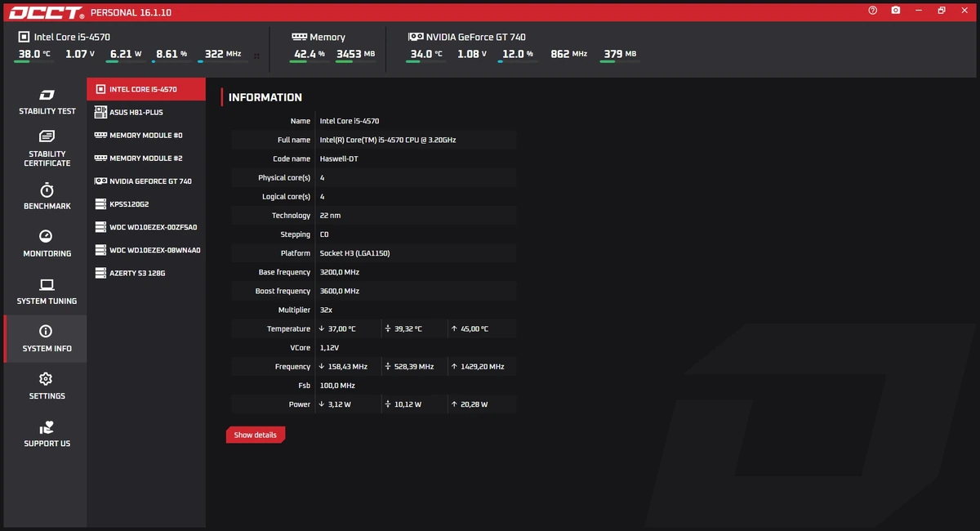Click the help question mark icon
Screen dimensions: 980x531
(873, 11)
